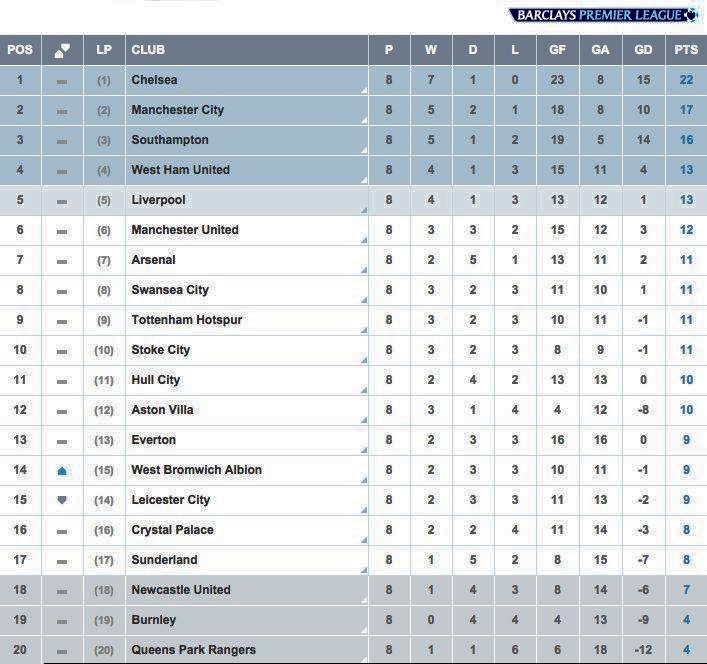Click Leicester City's down arrow icon
The image size is (707, 664).
coord(62,500)
